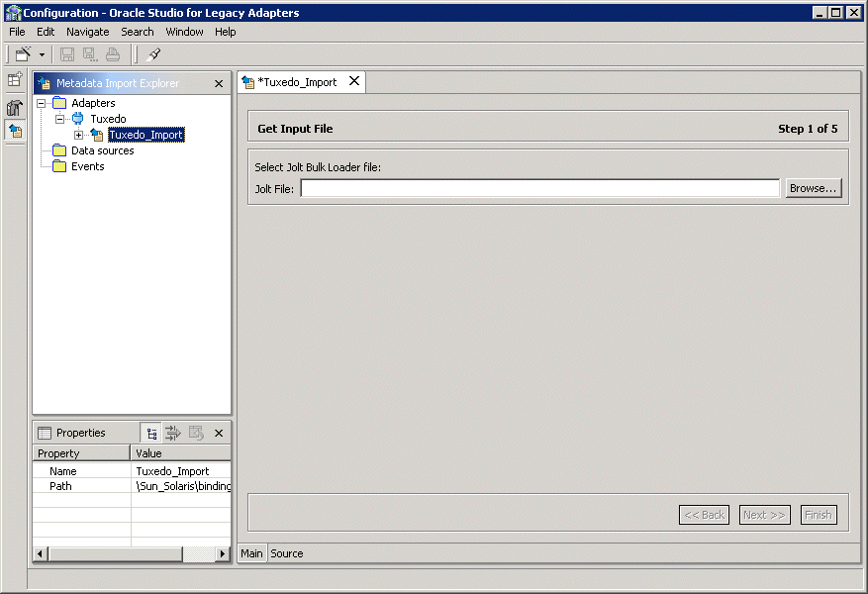Click the Save As toolbar icon
868x594 pixels.
coord(90,54)
